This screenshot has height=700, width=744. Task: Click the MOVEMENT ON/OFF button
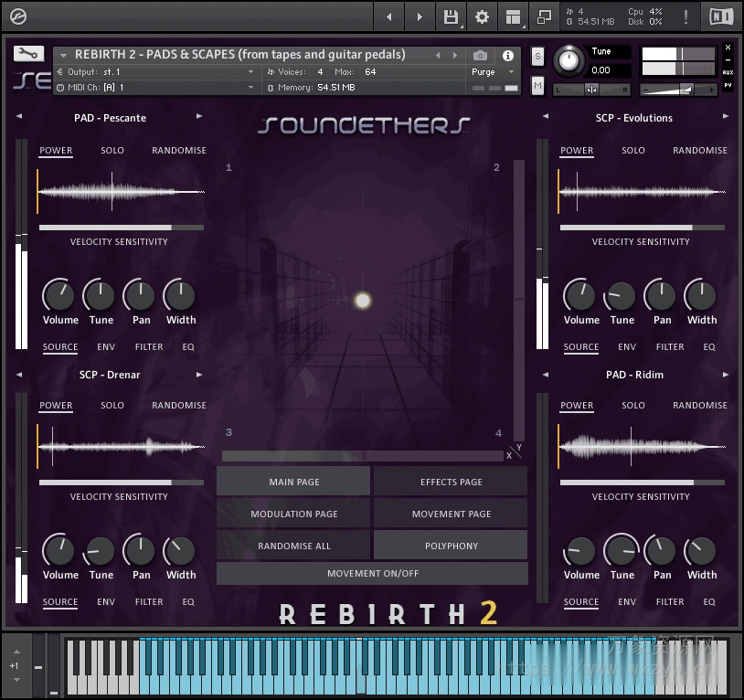(372, 574)
